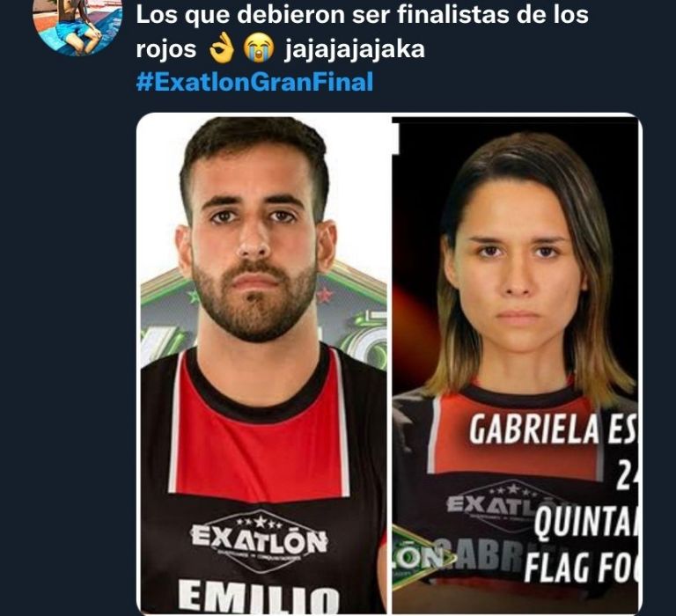
Task: Open the right photo of Gabriela
Action: tap(515, 364)
